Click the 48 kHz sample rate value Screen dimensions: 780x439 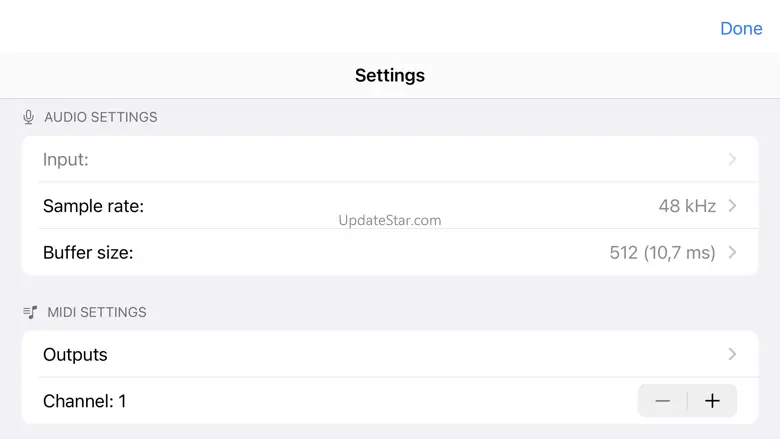[687, 206]
